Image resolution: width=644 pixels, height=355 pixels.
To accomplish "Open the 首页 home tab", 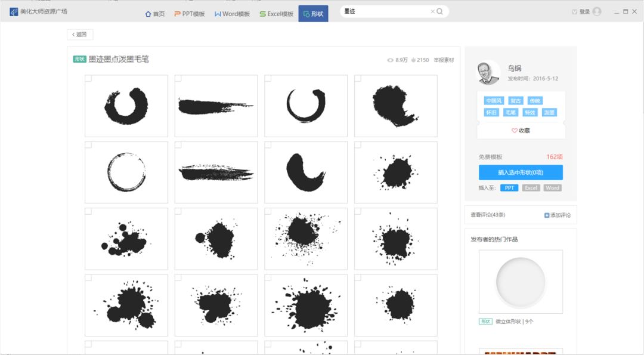I will pos(155,14).
